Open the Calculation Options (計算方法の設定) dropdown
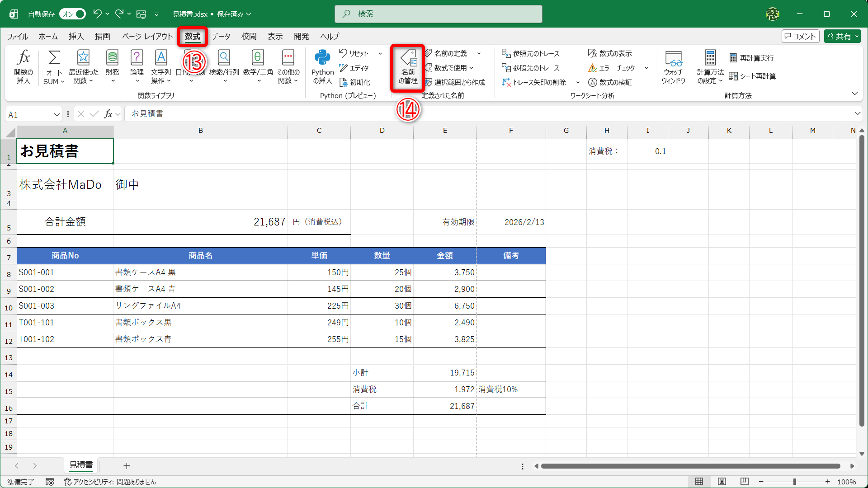The width and height of the screenshot is (868, 488). click(710, 67)
